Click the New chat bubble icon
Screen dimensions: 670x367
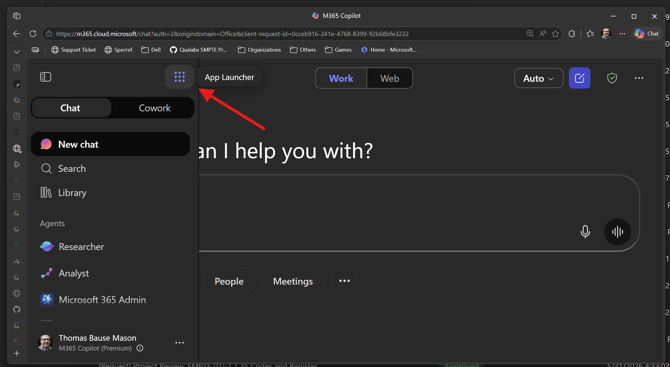click(46, 144)
